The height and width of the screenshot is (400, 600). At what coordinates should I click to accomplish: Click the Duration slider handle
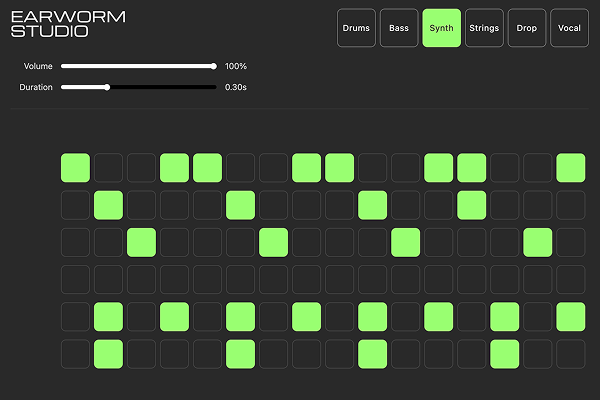pyautogui.click(x=107, y=87)
